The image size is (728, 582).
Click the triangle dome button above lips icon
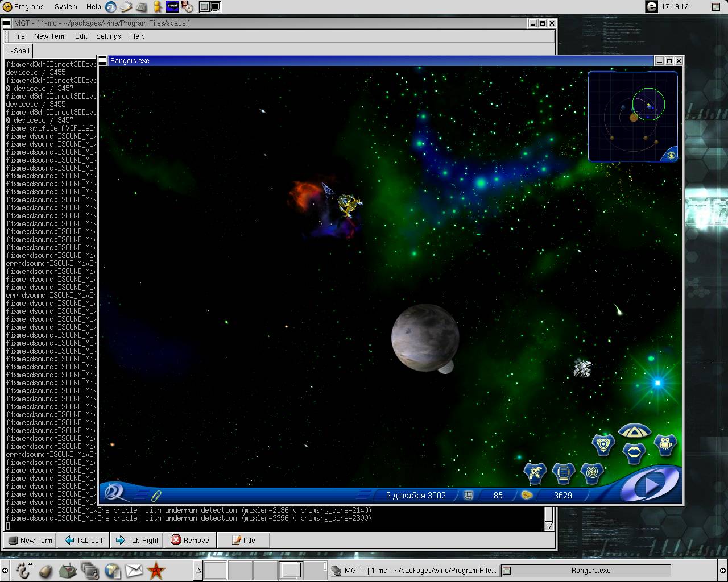pyautogui.click(x=634, y=430)
